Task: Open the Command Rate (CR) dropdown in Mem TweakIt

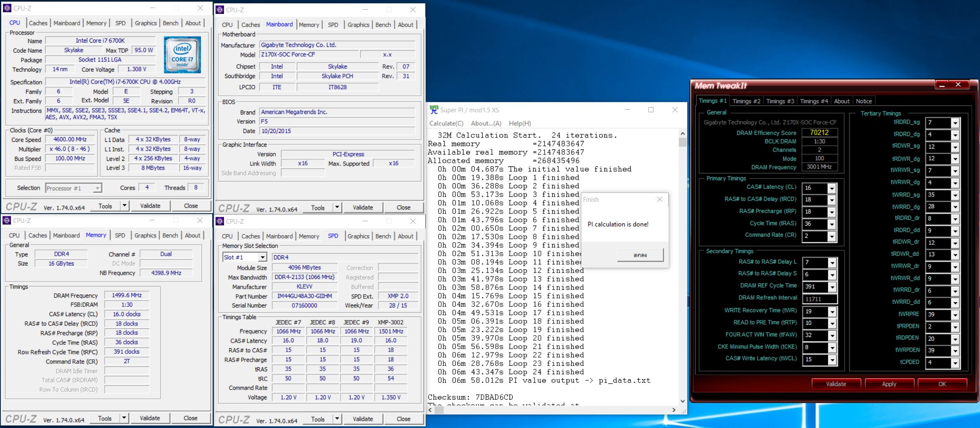Action: (x=832, y=236)
